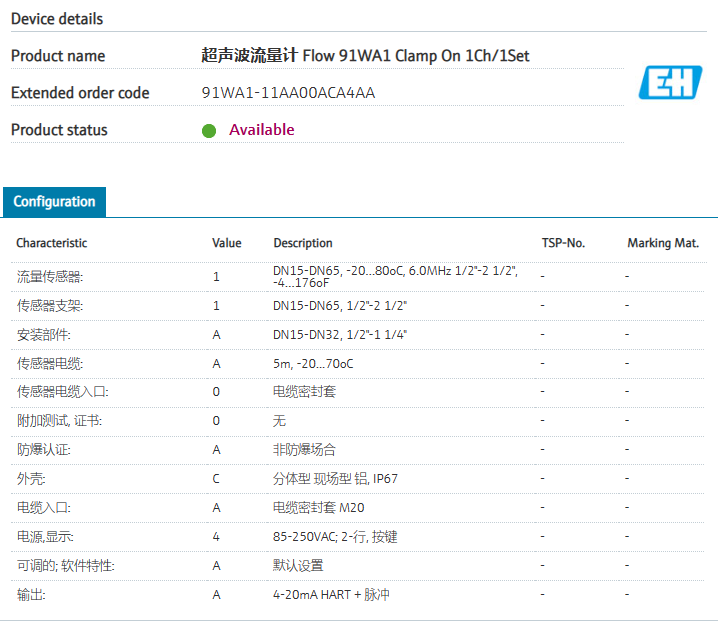This screenshot has height=621, width=718.
Task: Select the 85-250VAC power supply description
Action: click(x=335, y=537)
